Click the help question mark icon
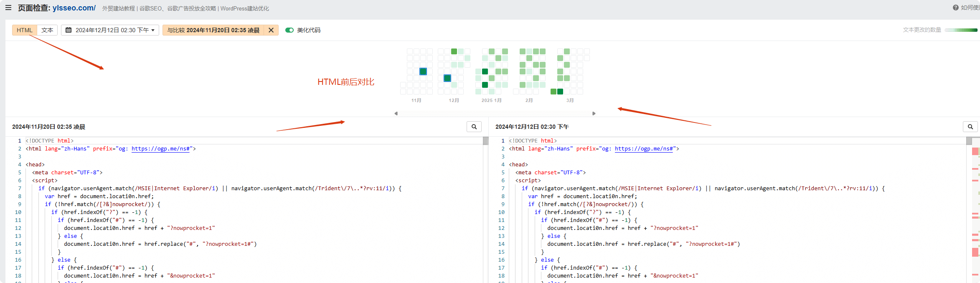 click(x=955, y=8)
